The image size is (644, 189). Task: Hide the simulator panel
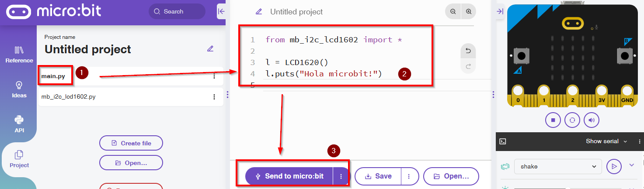(x=500, y=12)
